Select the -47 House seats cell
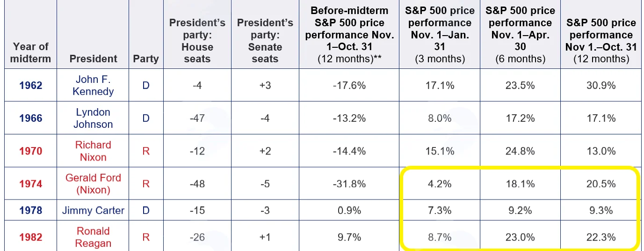The height and width of the screenshot is (251, 644). 197,118
